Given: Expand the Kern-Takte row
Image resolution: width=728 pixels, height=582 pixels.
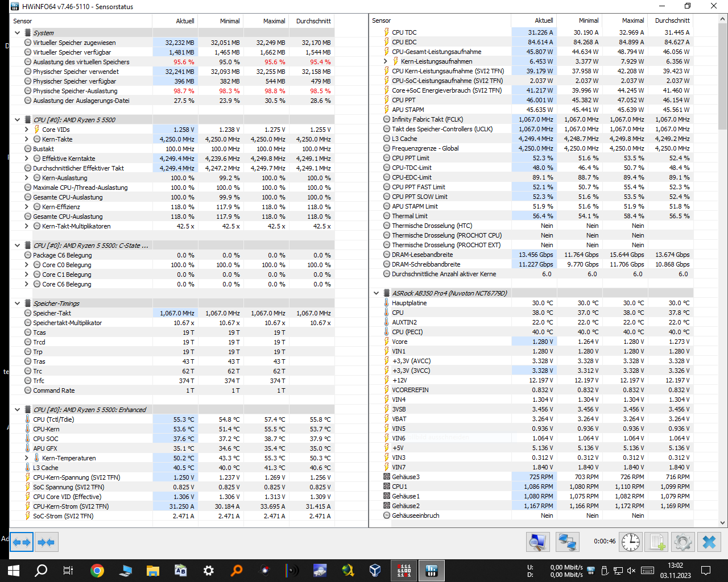Looking at the screenshot, I should [26, 139].
